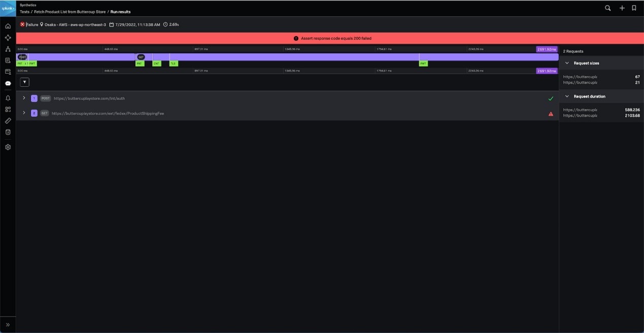The width and height of the screenshot is (644, 333).
Task: Click the Splunk logo
Action: (x=8, y=8)
